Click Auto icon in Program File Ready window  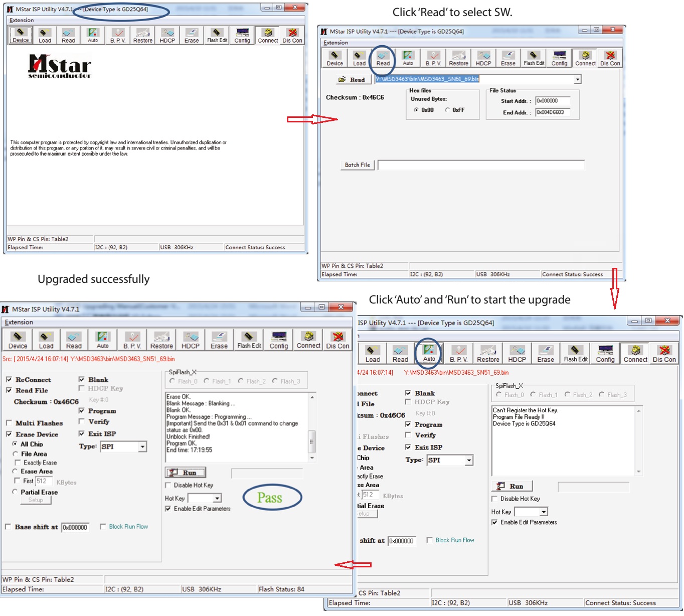click(429, 353)
